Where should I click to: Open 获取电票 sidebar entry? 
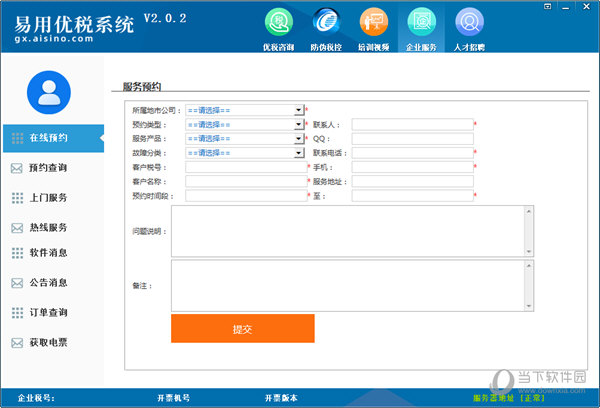tap(48, 343)
